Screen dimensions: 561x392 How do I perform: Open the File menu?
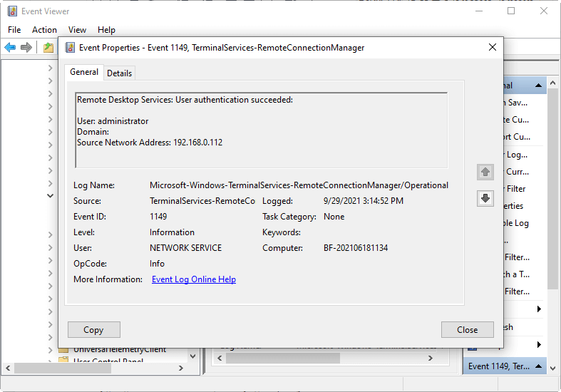click(x=14, y=30)
